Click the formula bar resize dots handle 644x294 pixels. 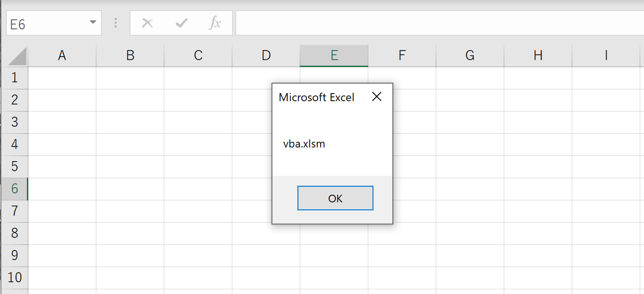click(116, 23)
